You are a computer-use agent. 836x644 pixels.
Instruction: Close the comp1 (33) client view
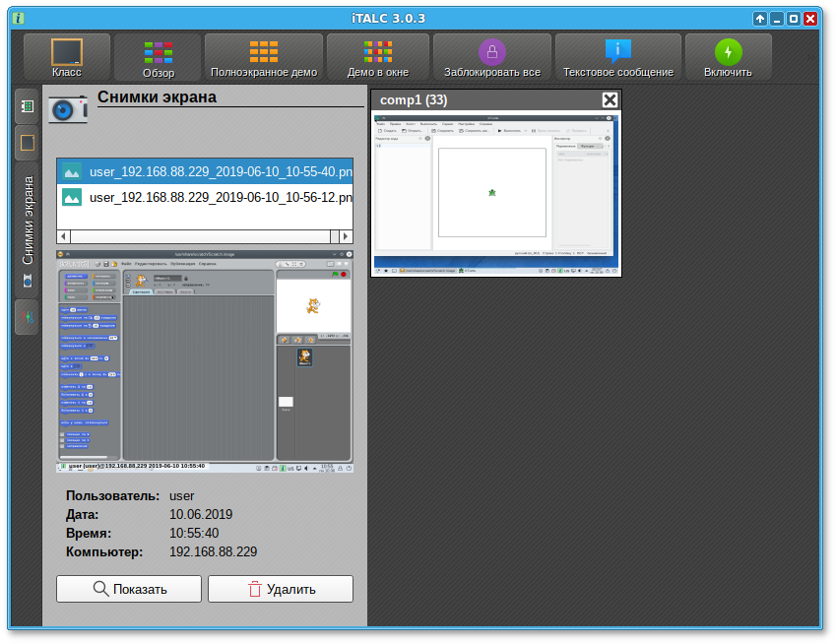(x=610, y=100)
